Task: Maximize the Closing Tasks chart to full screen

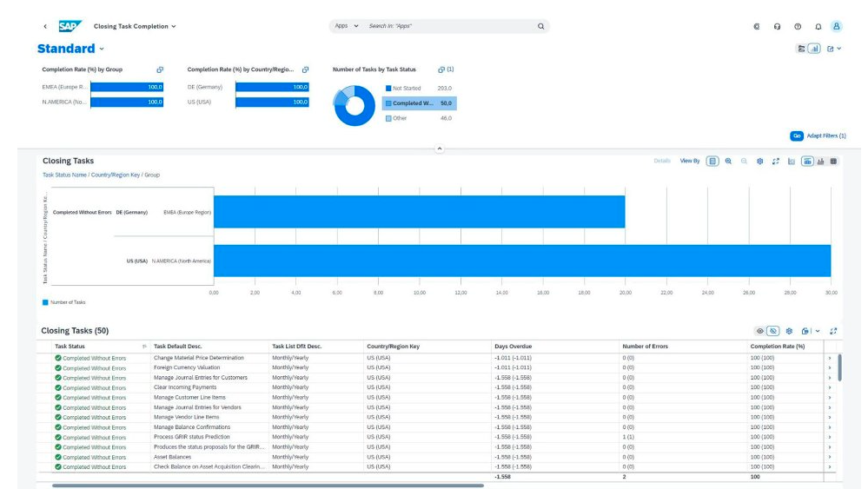Action: pos(776,161)
